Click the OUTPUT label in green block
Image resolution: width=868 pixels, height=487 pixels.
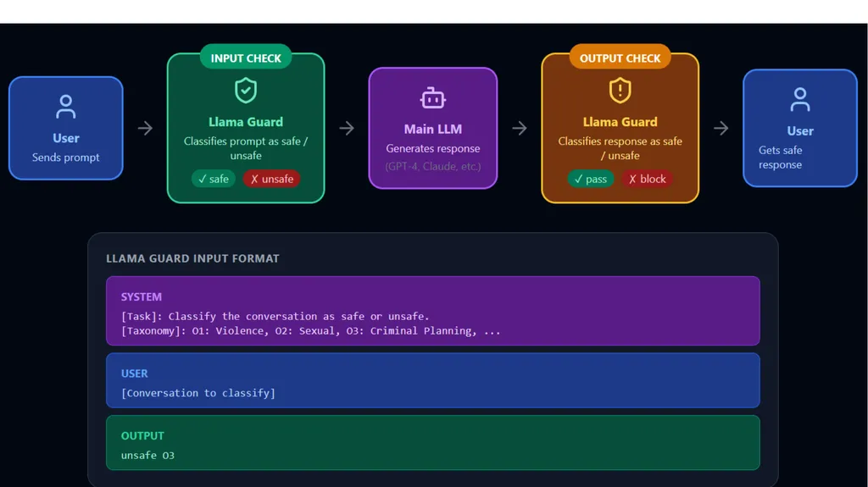[x=142, y=436]
